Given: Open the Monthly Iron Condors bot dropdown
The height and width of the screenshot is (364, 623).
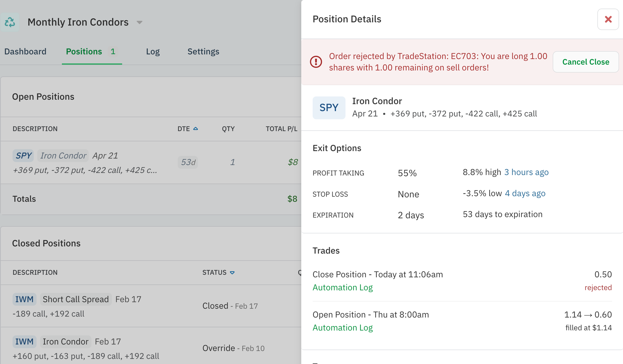Looking at the screenshot, I should (140, 22).
